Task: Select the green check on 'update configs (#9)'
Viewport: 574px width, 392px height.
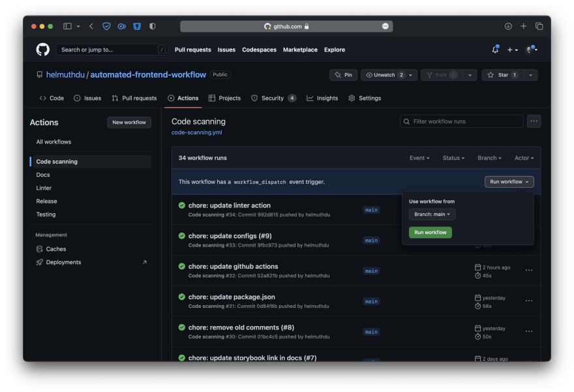Action: [x=181, y=235]
